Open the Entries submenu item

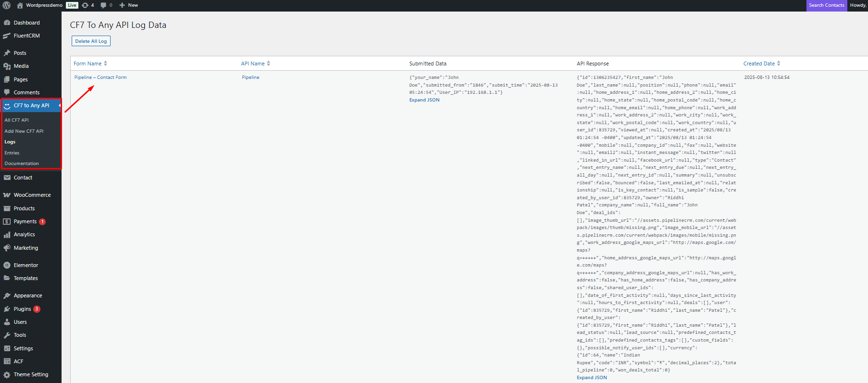click(12, 153)
